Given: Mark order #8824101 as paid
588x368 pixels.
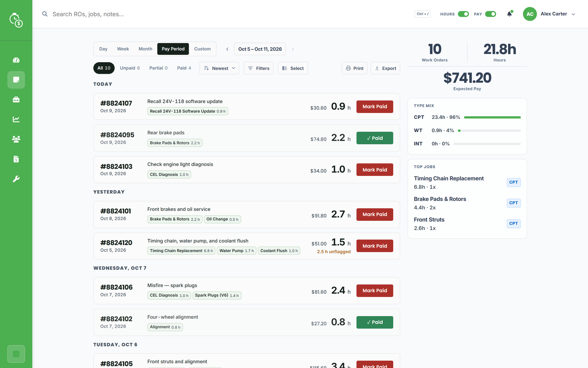Looking at the screenshot, I should pyautogui.click(x=374, y=215).
